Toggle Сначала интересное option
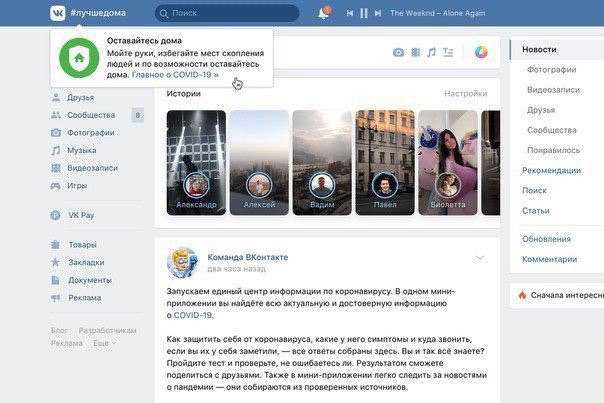The width and height of the screenshot is (604, 403). click(561, 295)
